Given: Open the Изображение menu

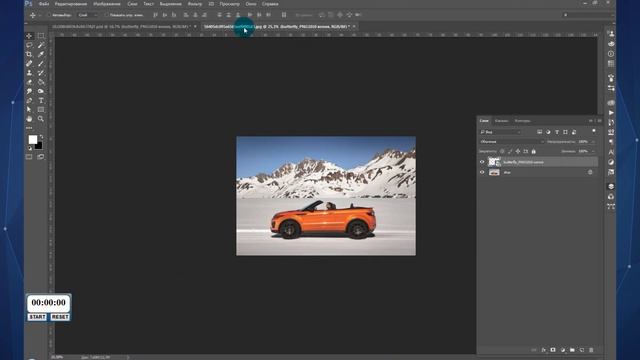Looking at the screenshot, I should (x=107, y=4).
